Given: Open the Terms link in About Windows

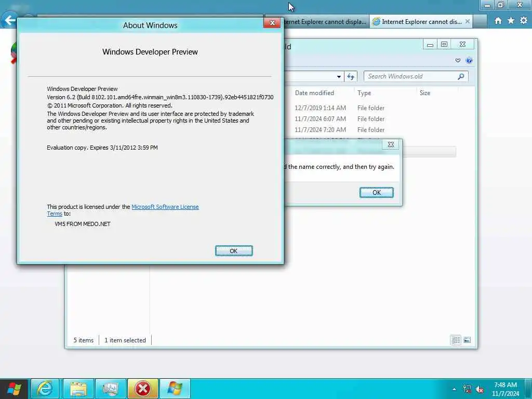Looking at the screenshot, I should pos(54,214).
